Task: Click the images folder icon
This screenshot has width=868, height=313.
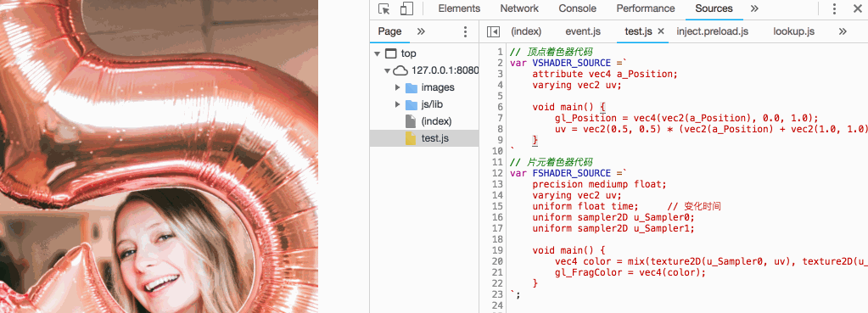Action: 411,87
